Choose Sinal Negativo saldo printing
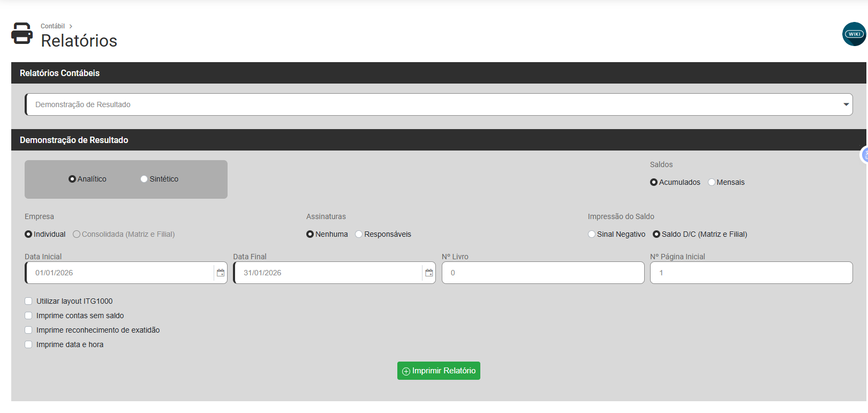The image size is (868, 413). click(x=592, y=234)
